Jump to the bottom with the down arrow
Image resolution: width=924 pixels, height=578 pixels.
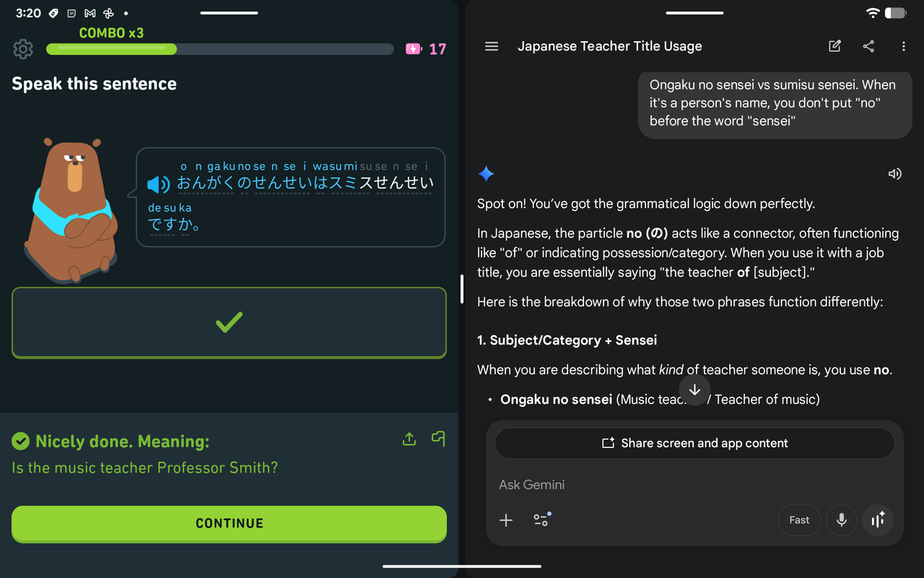pyautogui.click(x=694, y=390)
